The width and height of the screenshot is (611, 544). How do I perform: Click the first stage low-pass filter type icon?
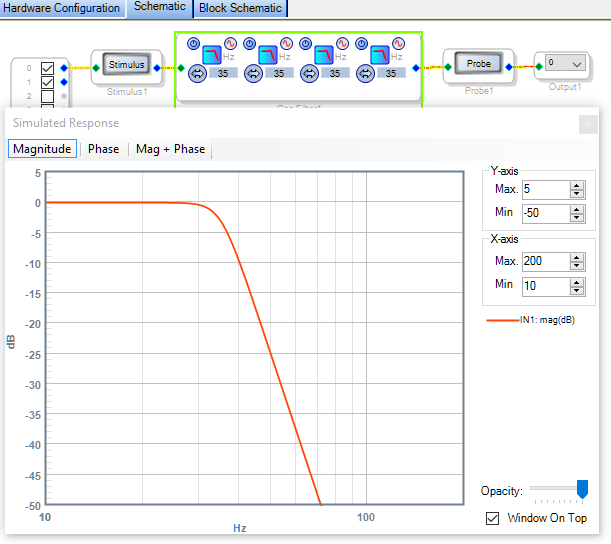(212, 55)
